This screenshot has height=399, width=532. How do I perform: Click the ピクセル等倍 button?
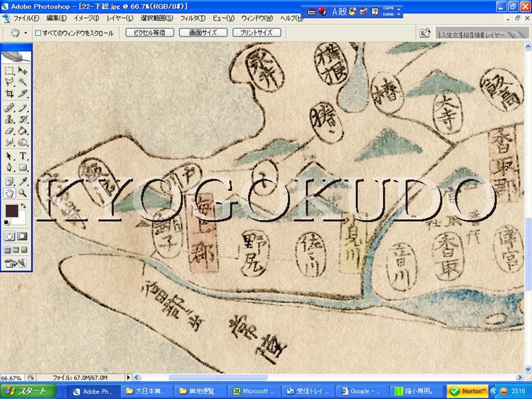pyautogui.click(x=150, y=33)
